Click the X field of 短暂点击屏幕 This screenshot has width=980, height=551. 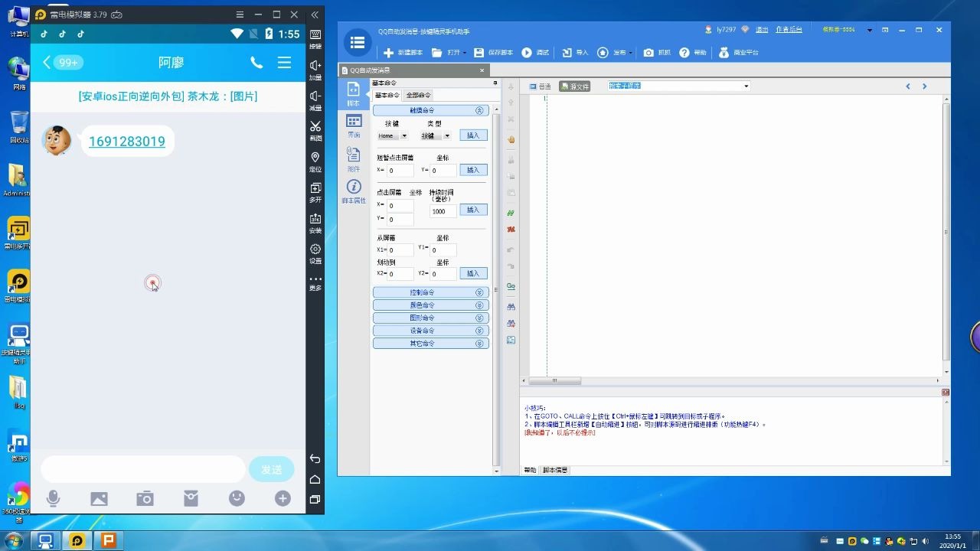click(400, 171)
